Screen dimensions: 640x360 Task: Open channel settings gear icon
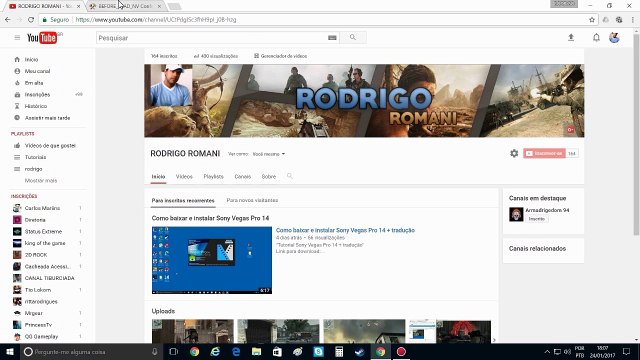point(514,153)
